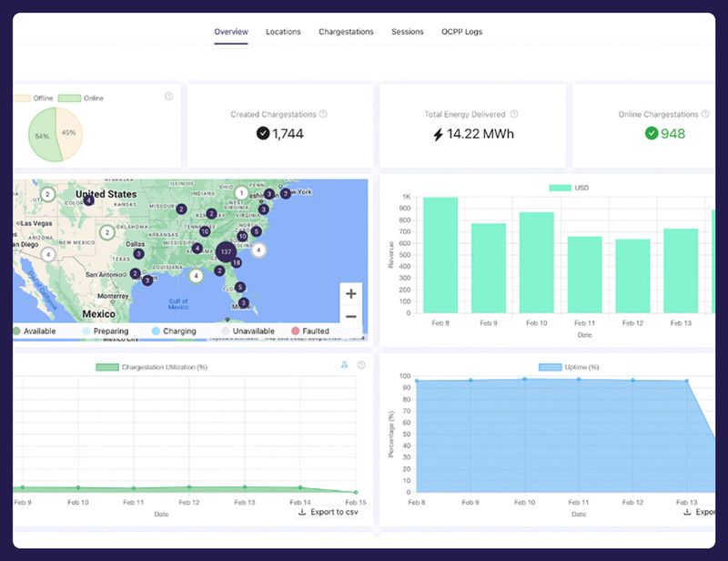Open the Total Energy Delivered info tooltip
The height and width of the screenshot is (561, 728).
tap(516, 114)
